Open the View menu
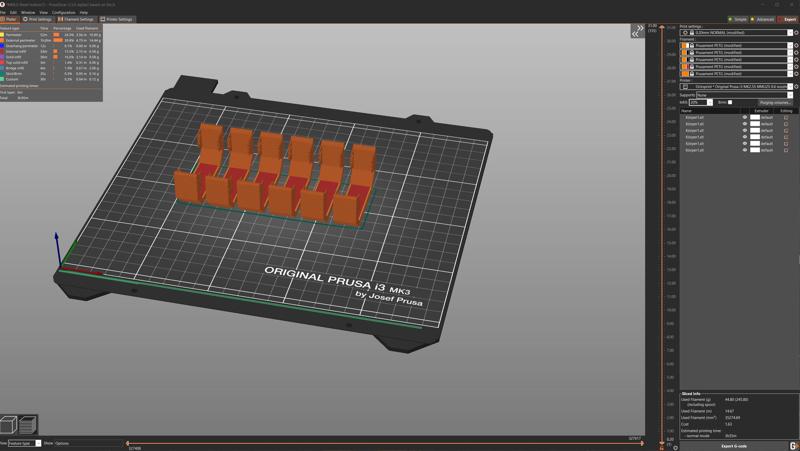Image resolution: width=800 pixels, height=451 pixels. coord(43,12)
